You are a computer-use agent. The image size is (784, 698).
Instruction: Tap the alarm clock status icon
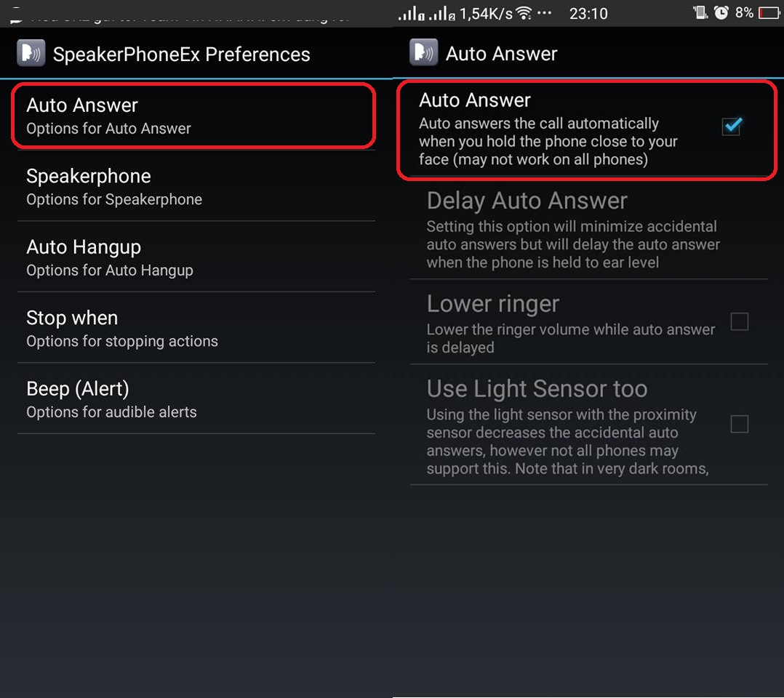click(721, 13)
